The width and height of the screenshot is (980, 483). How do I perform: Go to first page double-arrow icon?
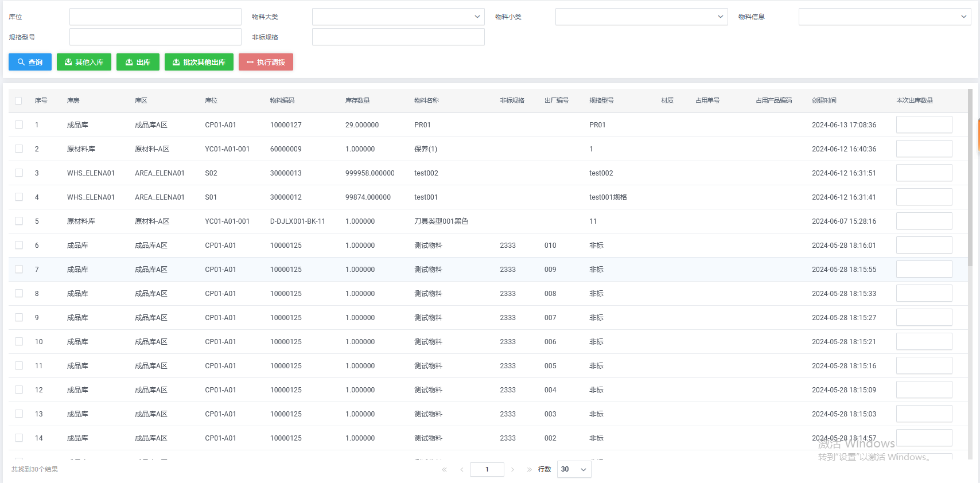(x=444, y=469)
